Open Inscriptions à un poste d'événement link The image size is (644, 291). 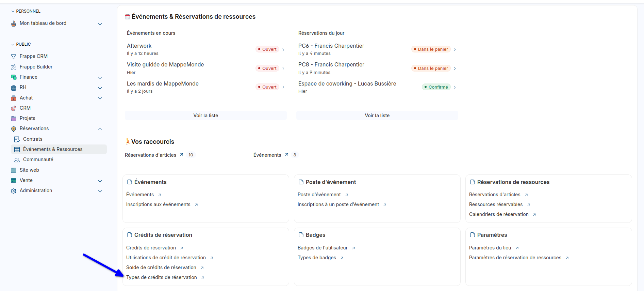[338, 204]
